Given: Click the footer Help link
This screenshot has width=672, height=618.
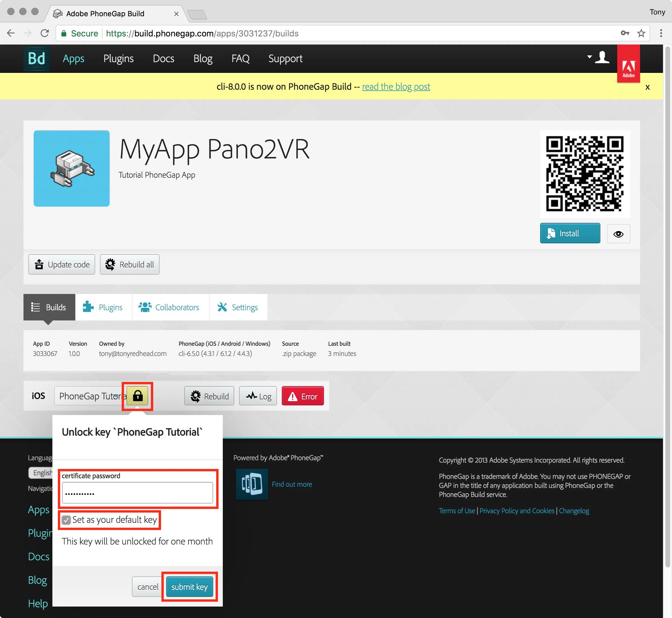Looking at the screenshot, I should tap(38, 604).
